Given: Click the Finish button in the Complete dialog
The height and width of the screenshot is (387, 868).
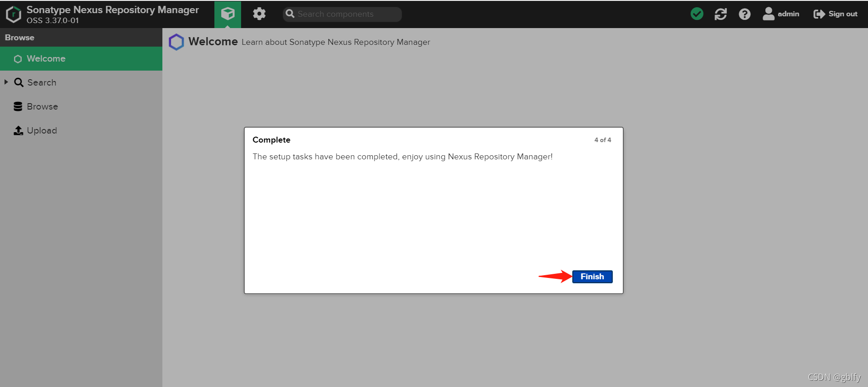Looking at the screenshot, I should point(592,277).
